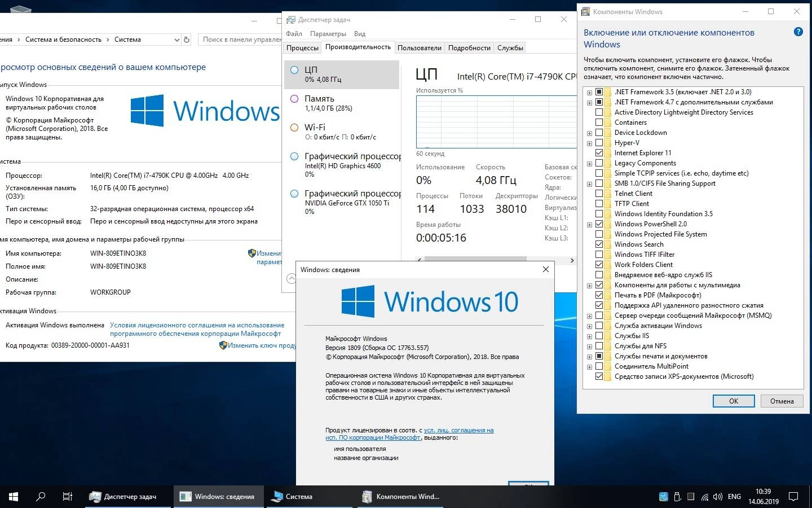Select ЦП in the performance sidebar
812x508 pixels.
pos(342,75)
